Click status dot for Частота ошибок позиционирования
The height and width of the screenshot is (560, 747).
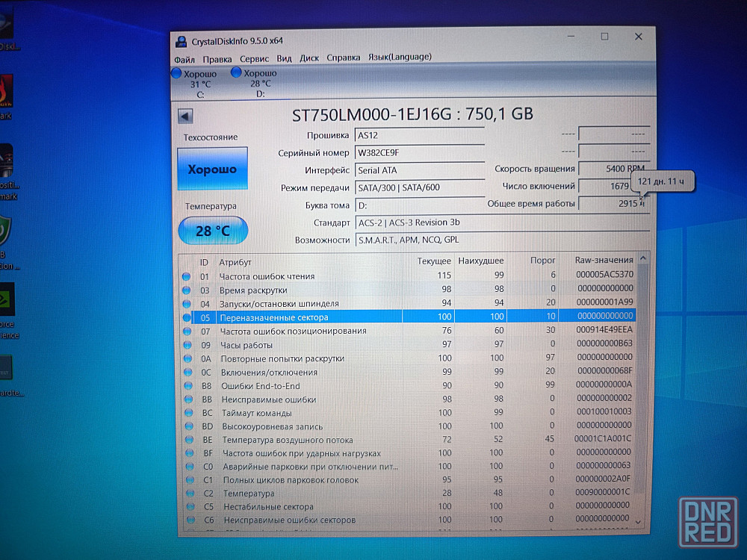[187, 332]
